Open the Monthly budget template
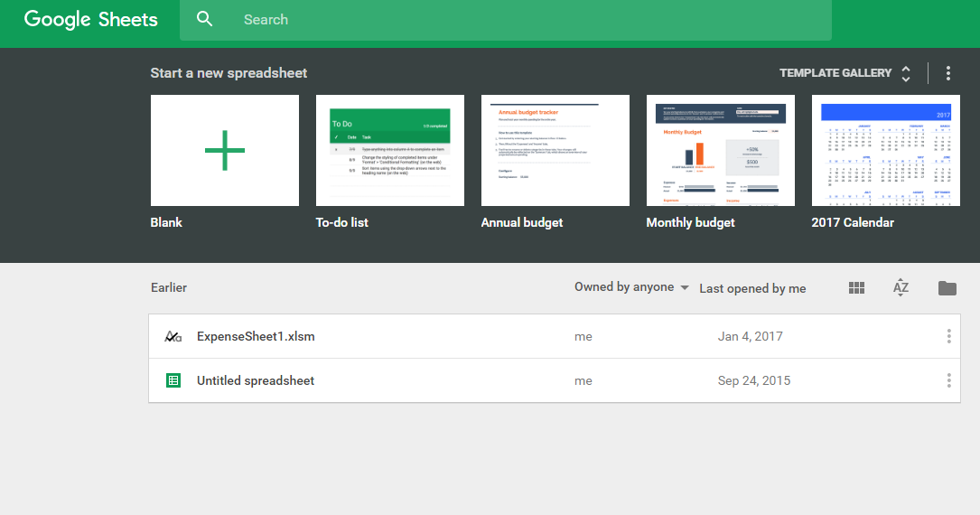The width and height of the screenshot is (980, 515). [x=721, y=151]
